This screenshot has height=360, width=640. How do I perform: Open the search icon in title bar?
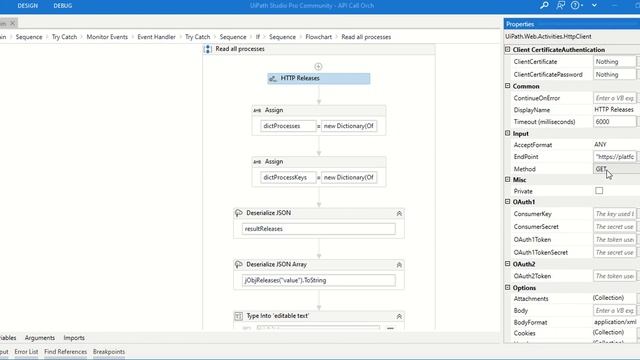(x=544, y=5)
